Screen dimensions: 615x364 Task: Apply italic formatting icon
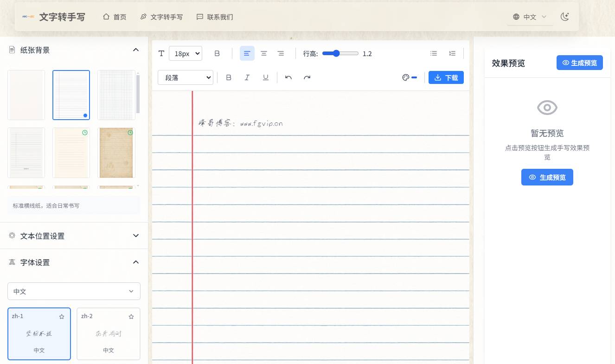click(247, 77)
